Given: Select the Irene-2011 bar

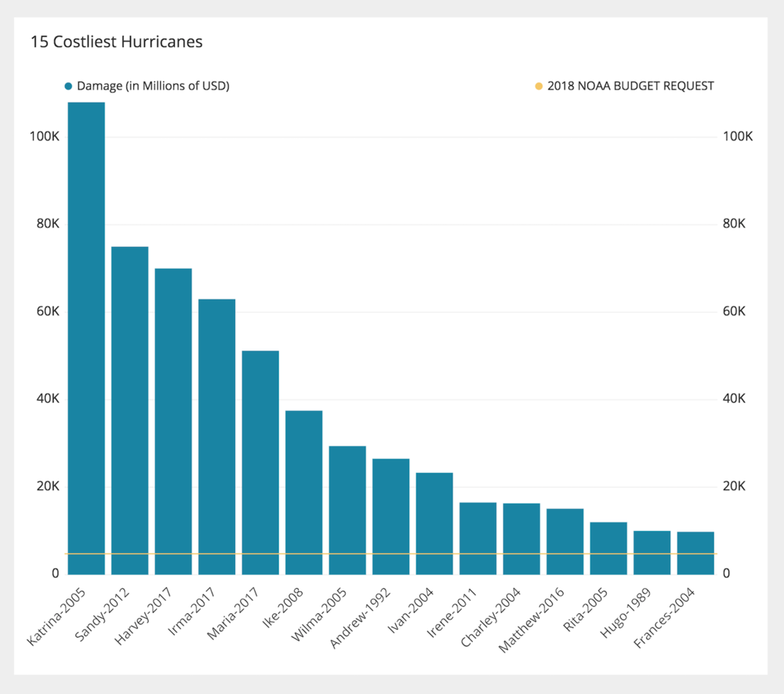Looking at the screenshot, I should click(x=478, y=539).
